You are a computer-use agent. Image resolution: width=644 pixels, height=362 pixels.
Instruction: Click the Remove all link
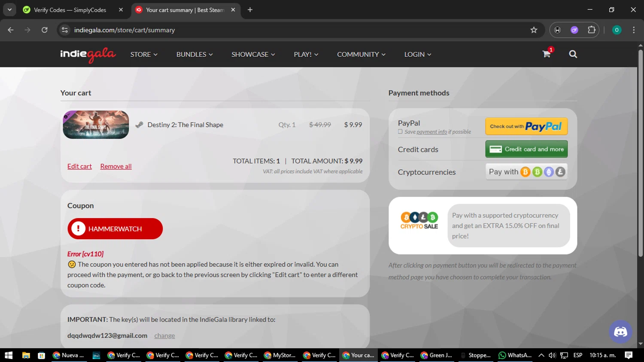[116, 167]
